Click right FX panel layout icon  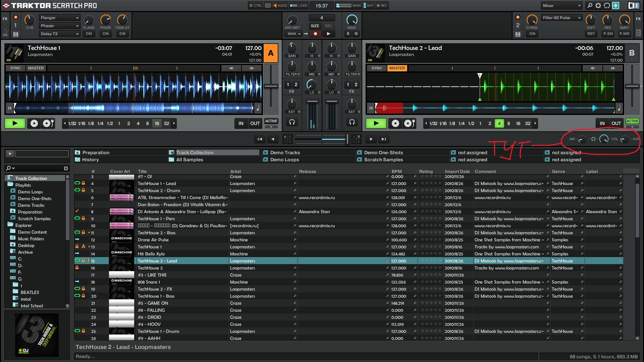pos(638,33)
